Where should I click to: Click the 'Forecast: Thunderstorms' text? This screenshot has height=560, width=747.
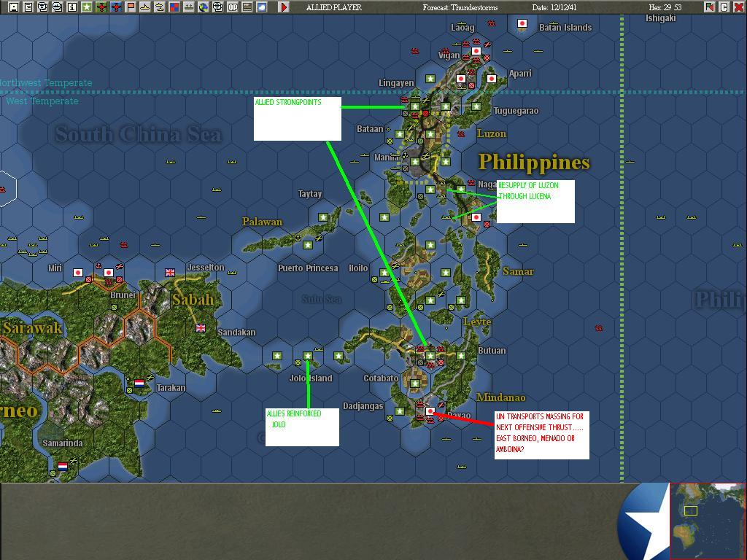tap(460, 7)
